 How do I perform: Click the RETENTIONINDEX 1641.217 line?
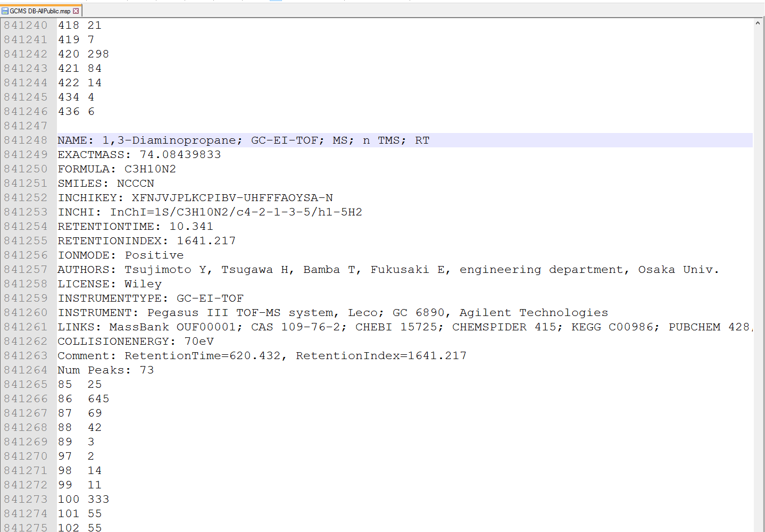[146, 241]
